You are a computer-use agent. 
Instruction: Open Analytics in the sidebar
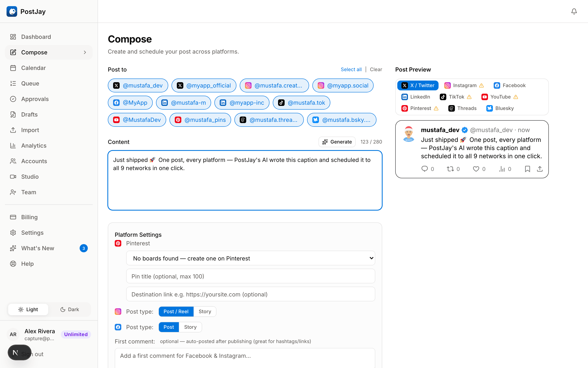point(49,146)
